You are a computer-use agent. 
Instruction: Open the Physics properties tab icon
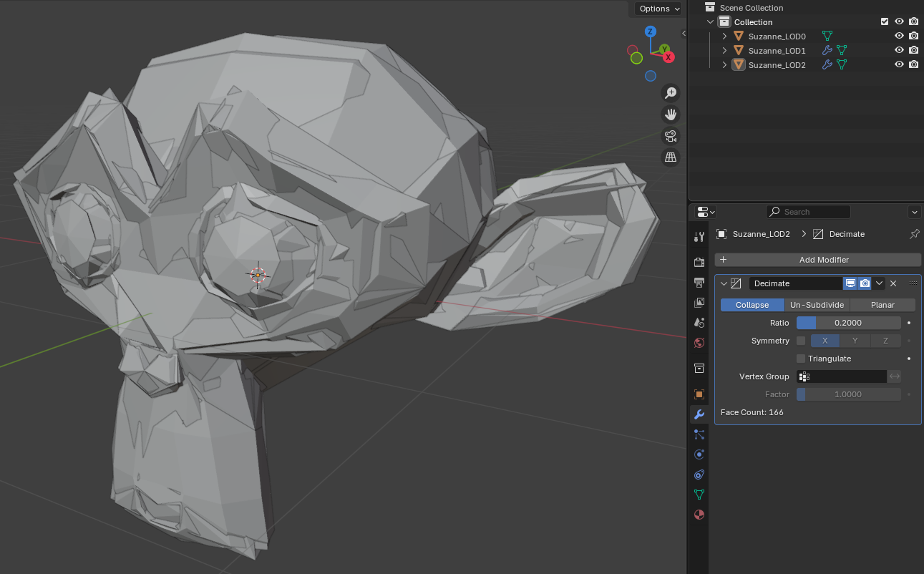pyautogui.click(x=699, y=454)
